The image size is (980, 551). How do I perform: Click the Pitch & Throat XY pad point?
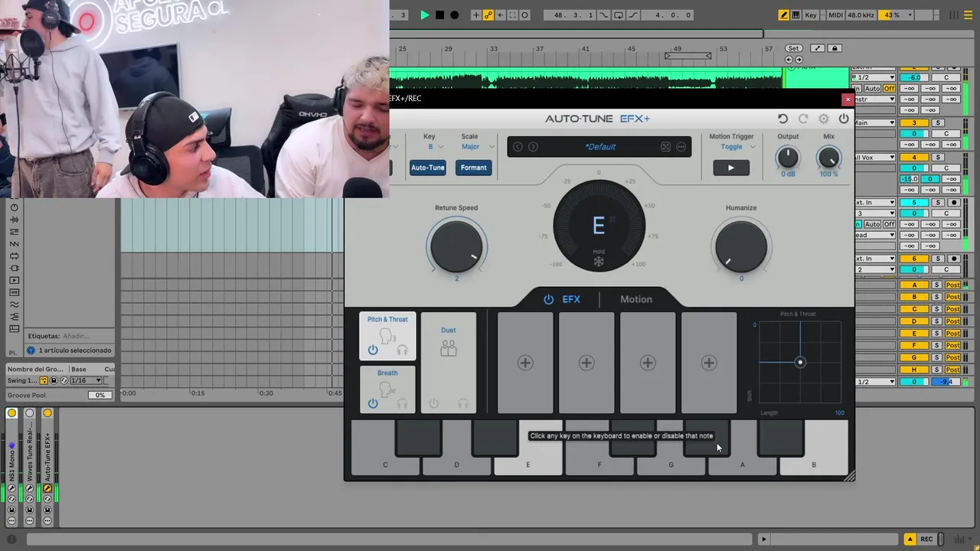(800, 362)
